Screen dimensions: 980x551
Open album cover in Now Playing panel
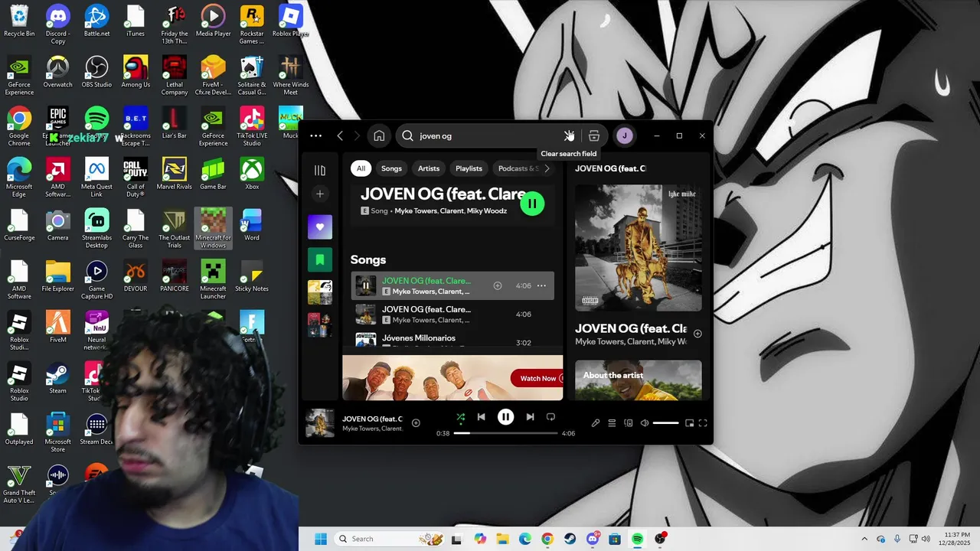[639, 248]
